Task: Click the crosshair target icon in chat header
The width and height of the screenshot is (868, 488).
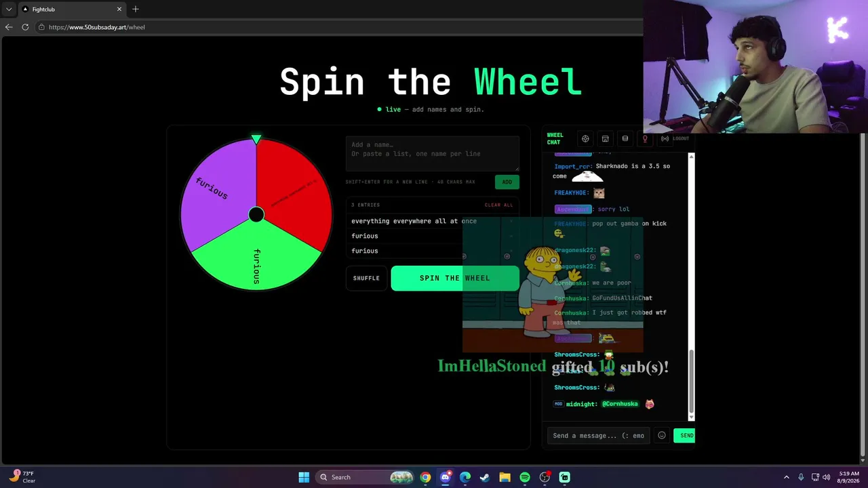Action: coord(585,139)
